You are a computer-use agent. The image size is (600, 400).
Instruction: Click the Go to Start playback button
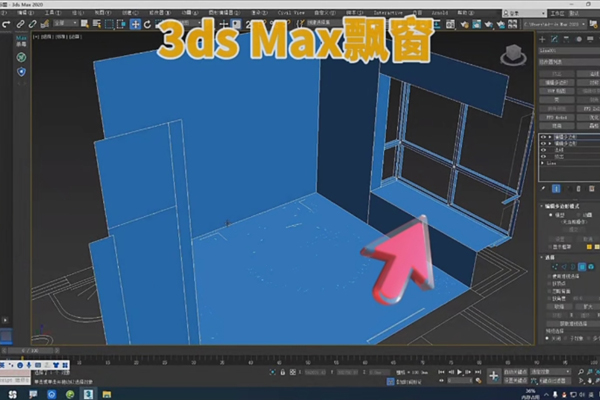[x=442, y=372]
